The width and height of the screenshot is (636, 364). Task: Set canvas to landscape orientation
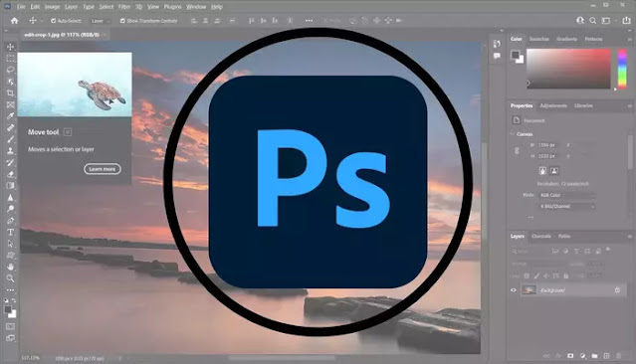pos(554,171)
